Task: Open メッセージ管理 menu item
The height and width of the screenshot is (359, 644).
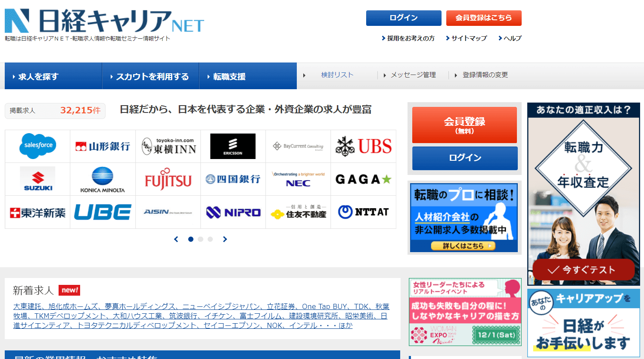Action: (x=413, y=75)
